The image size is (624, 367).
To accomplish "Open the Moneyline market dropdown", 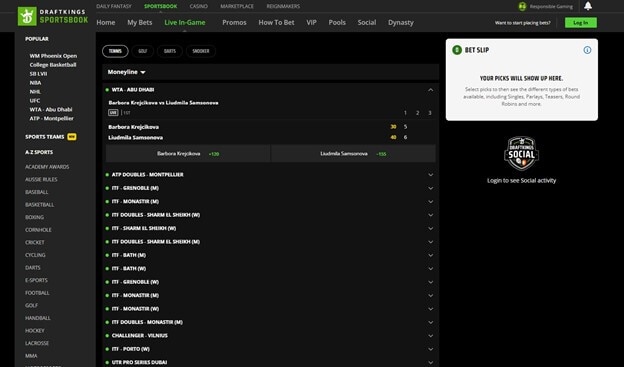I will (x=127, y=72).
